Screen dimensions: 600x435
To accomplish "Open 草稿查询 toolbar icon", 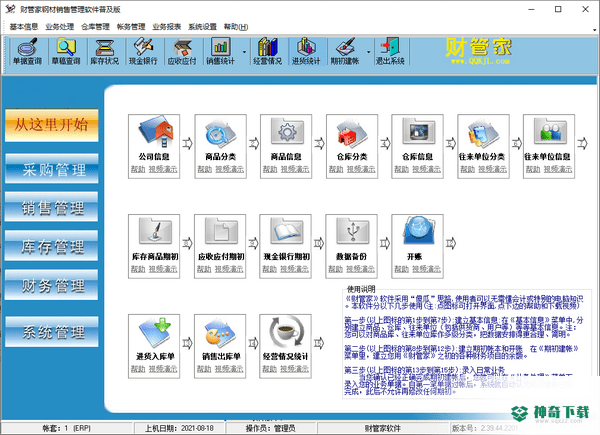I will click(x=66, y=51).
